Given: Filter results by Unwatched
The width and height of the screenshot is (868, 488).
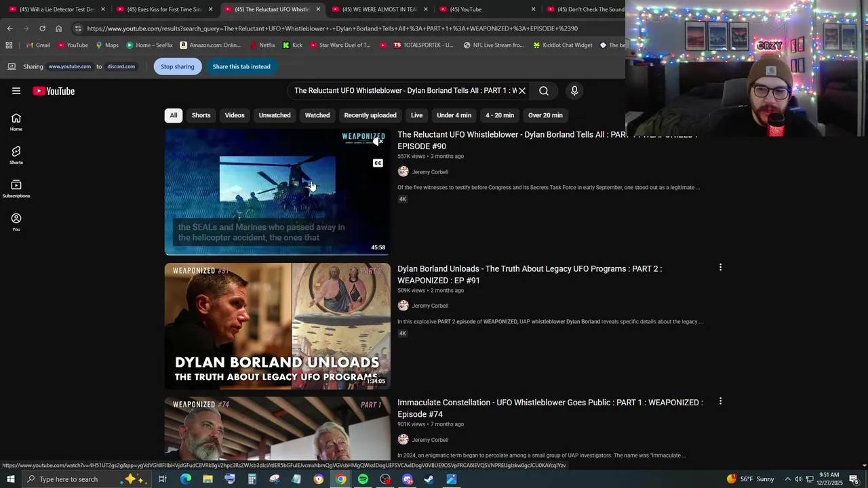Looking at the screenshot, I should [x=275, y=115].
